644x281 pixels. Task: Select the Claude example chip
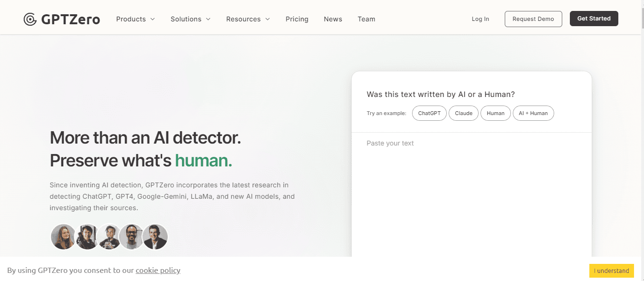pyautogui.click(x=463, y=113)
